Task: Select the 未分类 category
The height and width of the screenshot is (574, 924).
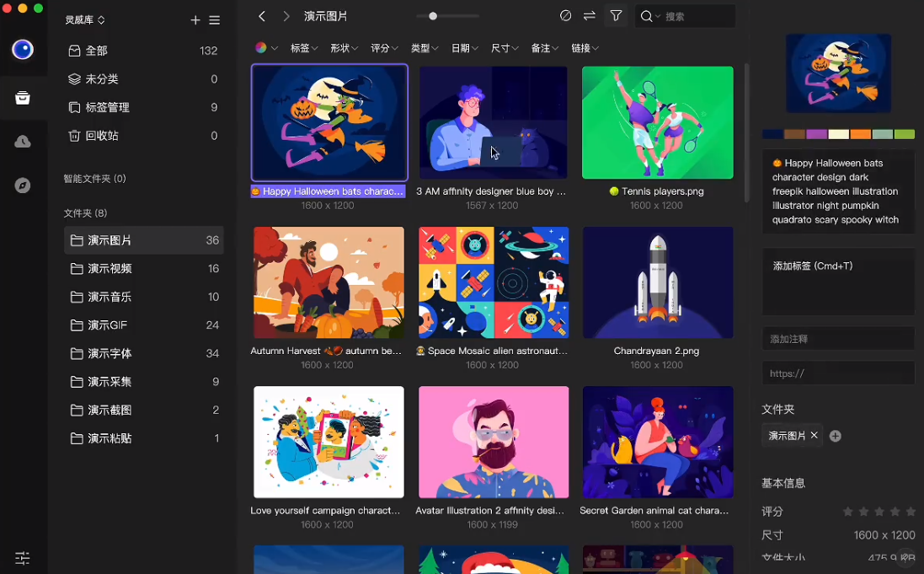Action: [x=143, y=79]
